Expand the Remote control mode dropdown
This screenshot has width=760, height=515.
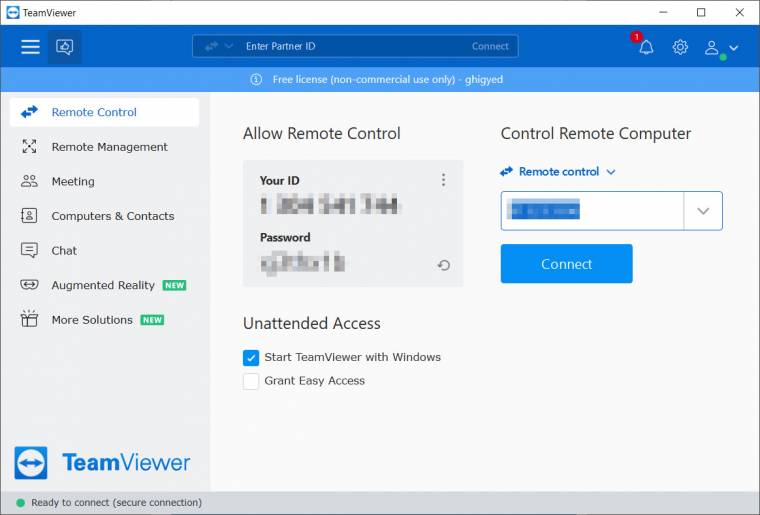tap(558, 172)
